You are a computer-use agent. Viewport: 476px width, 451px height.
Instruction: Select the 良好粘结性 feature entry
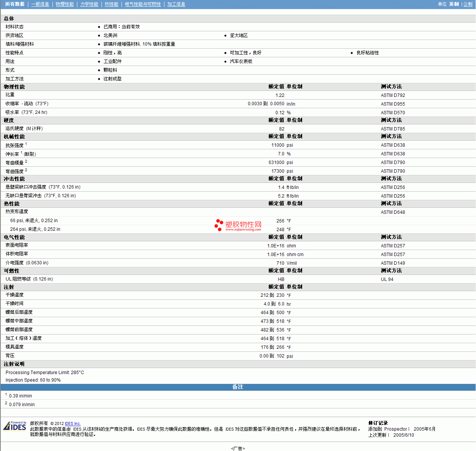pos(368,53)
